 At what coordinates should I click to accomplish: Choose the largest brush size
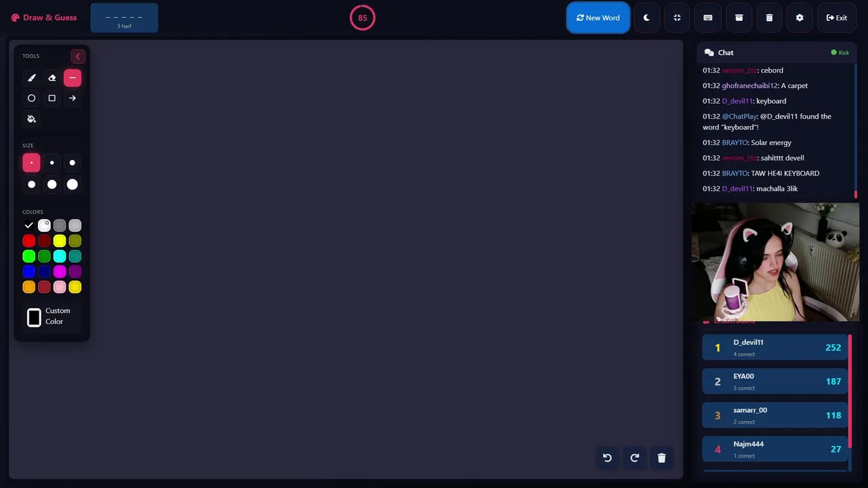(73, 184)
